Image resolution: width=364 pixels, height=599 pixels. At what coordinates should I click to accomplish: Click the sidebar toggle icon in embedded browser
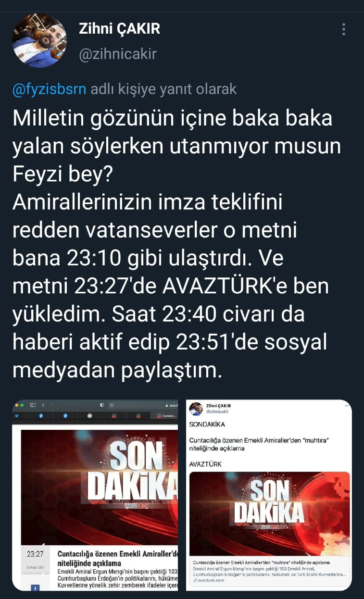tap(33, 405)
